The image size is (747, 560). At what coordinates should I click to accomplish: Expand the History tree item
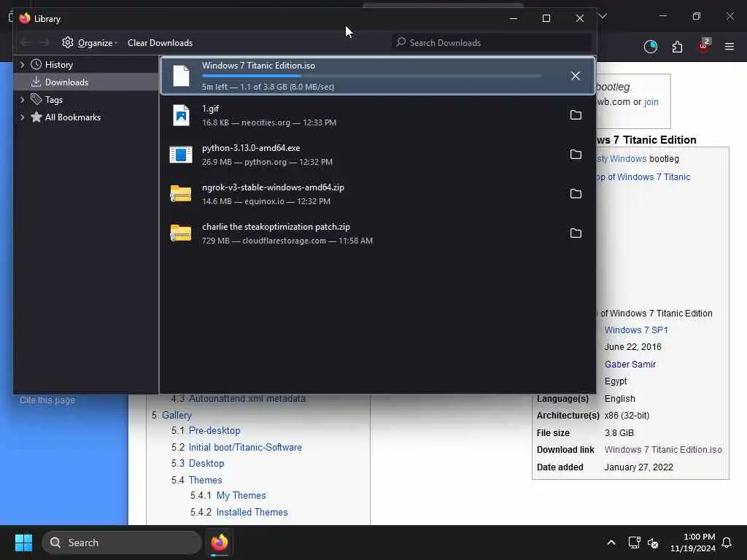pyautogui.click(x=22, y=64)
